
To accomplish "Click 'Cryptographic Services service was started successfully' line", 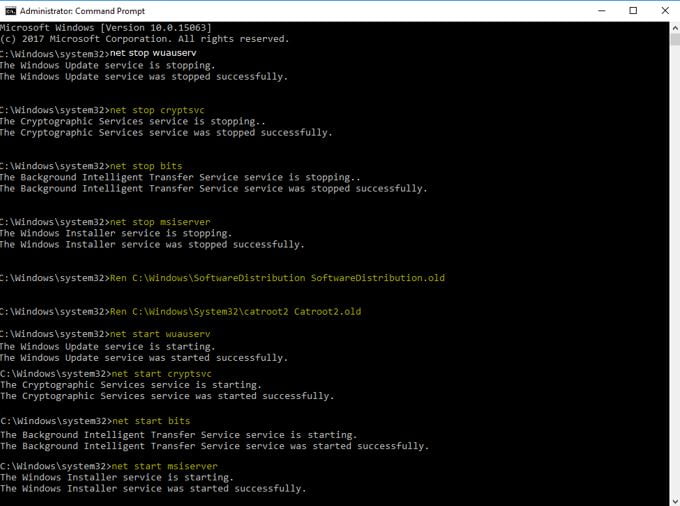I will pos(167,396).
